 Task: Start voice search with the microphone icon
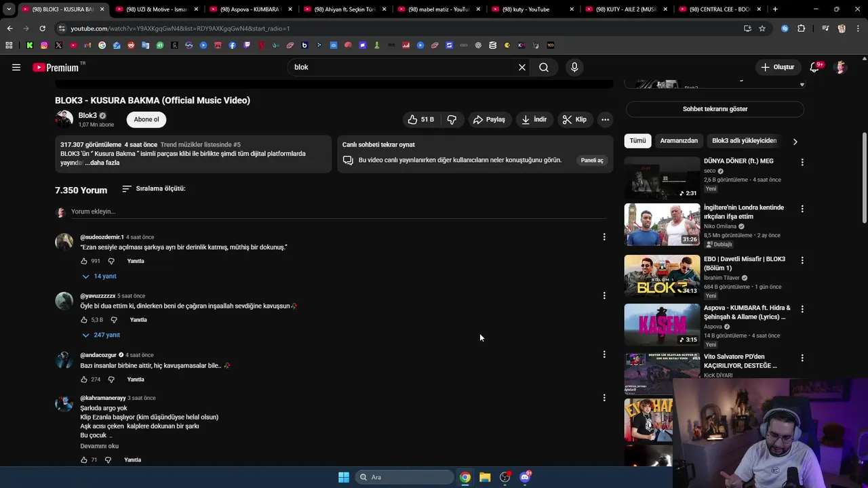coord(574,67)
